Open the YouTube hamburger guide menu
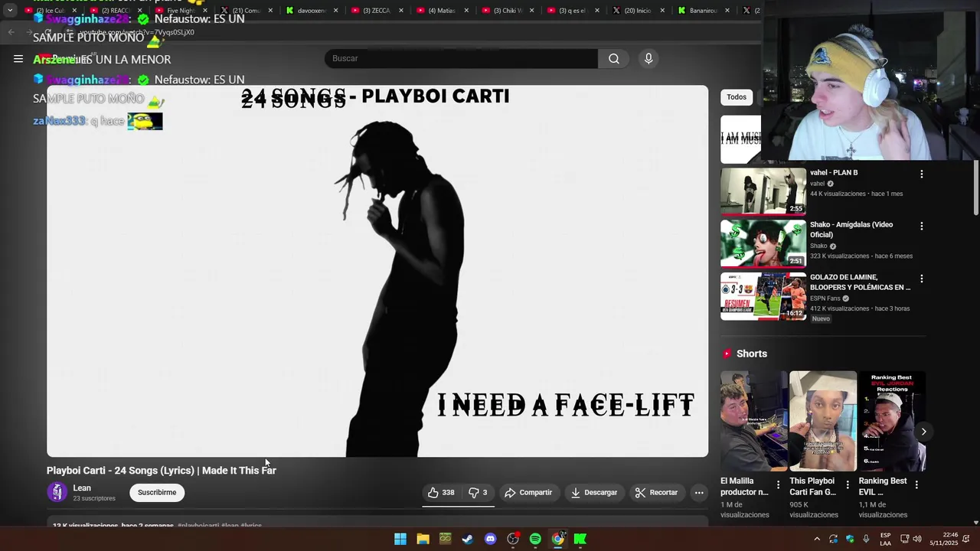 pyautogui.click(x=18, y=59)
